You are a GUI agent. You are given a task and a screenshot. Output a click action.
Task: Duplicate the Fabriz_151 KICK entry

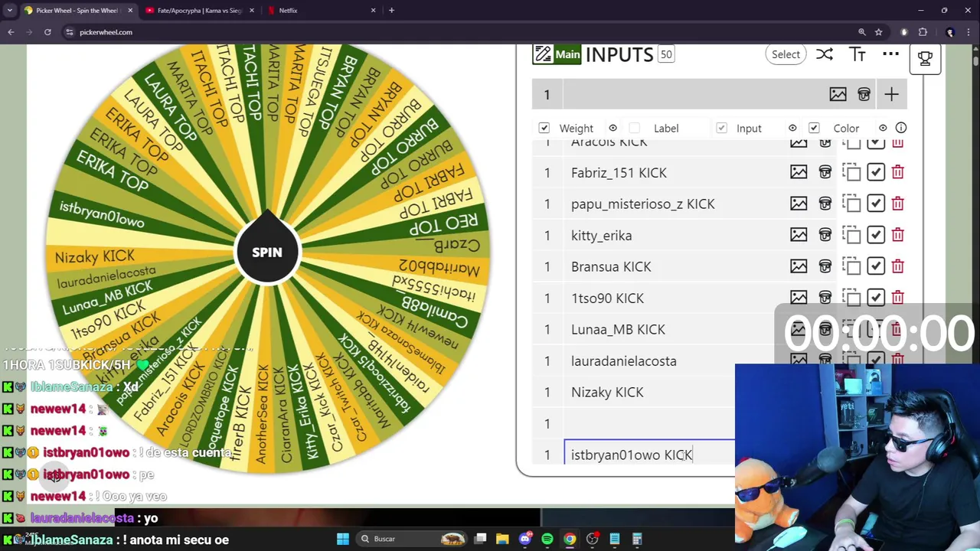click(x=851, y=172)
